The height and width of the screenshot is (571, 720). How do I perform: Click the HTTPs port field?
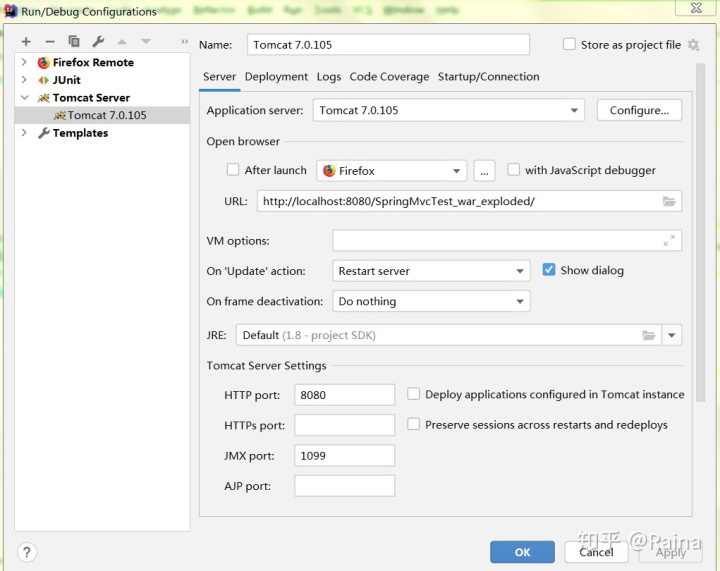(344, 425)
